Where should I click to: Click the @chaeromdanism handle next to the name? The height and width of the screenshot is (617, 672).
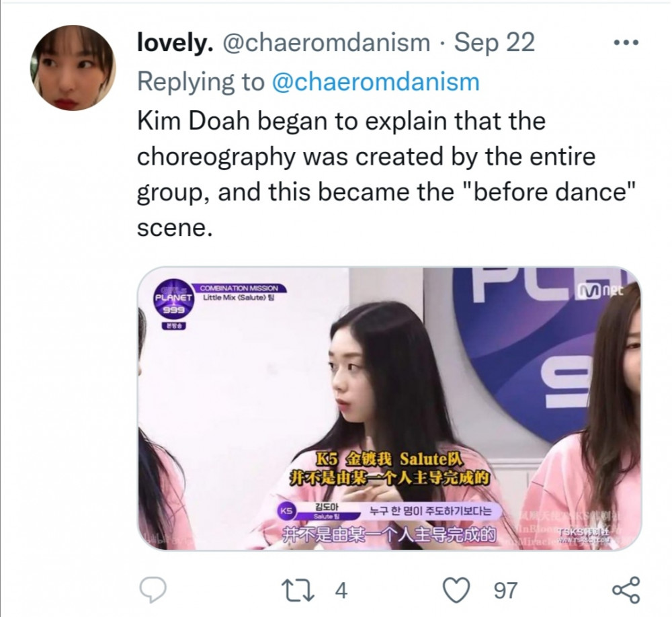pos(326,42)
